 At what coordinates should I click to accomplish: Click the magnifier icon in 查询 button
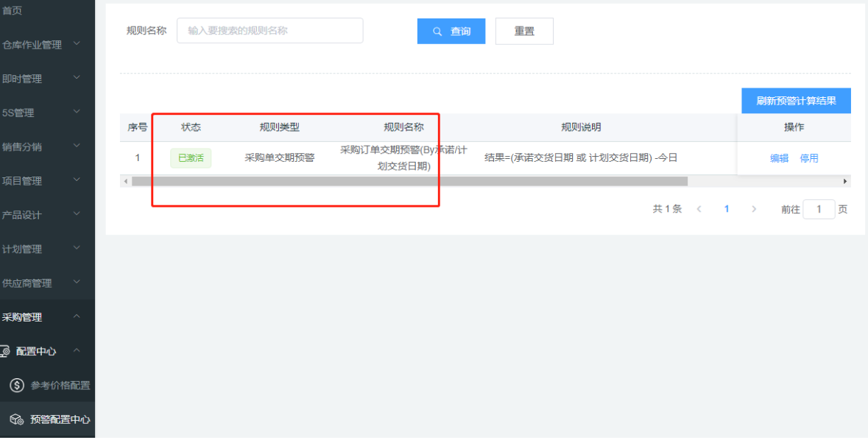click(x=437, y=32)
